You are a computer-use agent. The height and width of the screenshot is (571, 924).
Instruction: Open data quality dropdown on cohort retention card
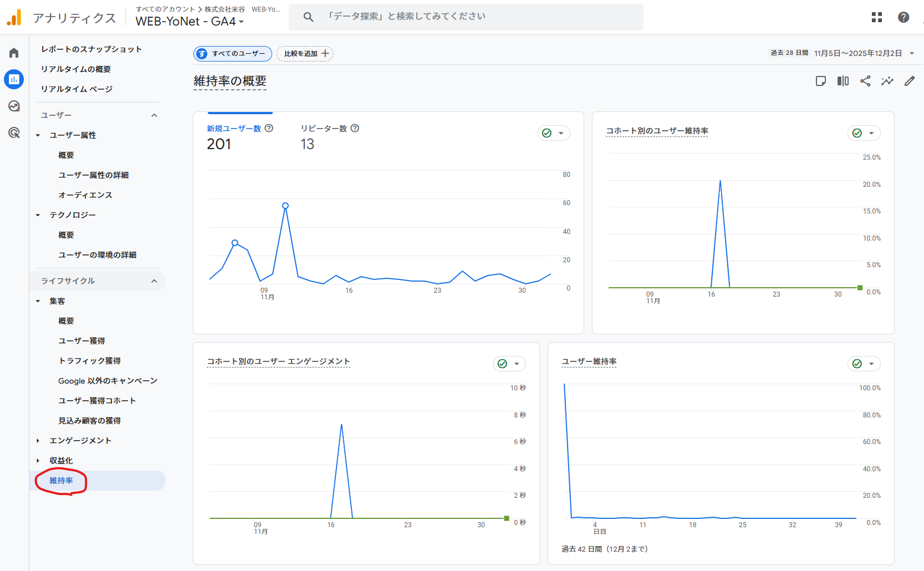[864, 133]
